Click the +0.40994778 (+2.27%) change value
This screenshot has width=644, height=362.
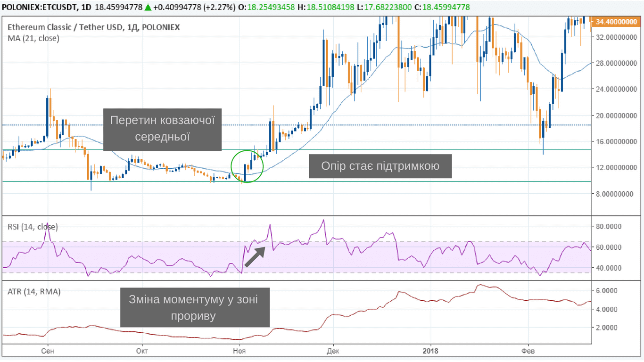194,8
